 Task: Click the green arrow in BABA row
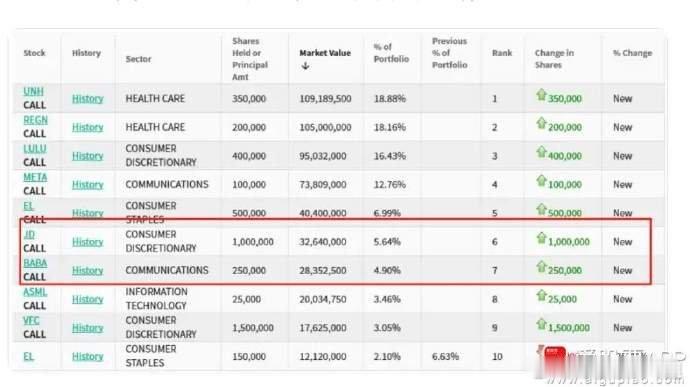(541, 267)
